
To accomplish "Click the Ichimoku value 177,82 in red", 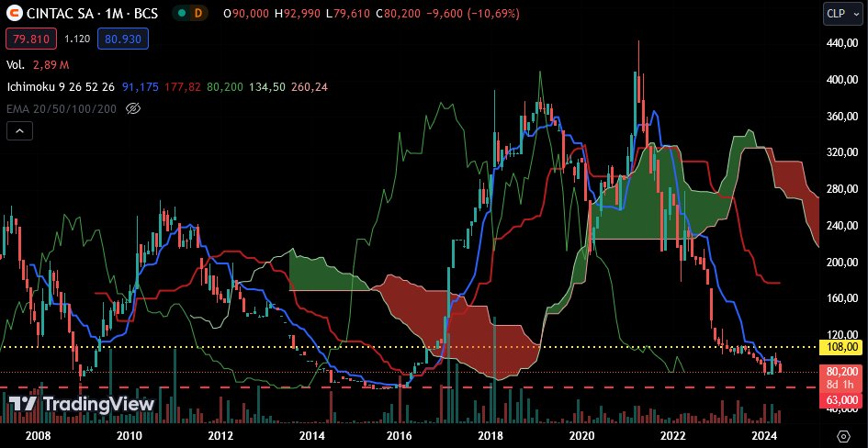I will 183,87.
